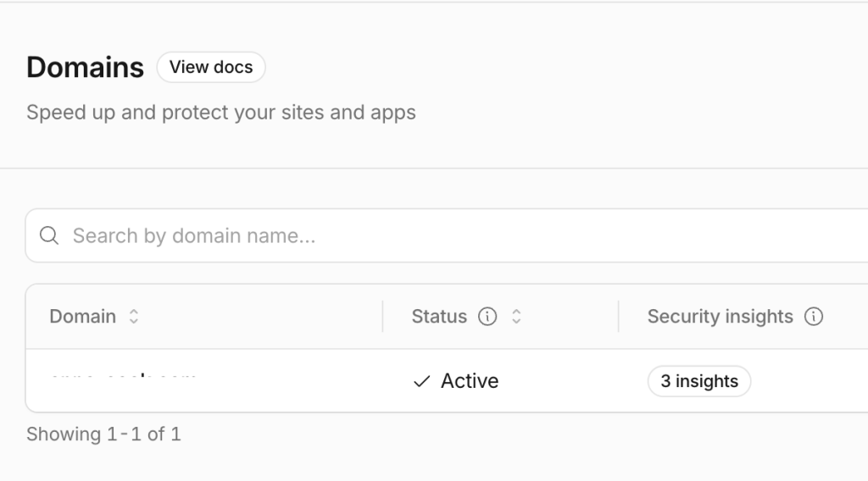868x481 pixels.
Task: Click the Search by domain name field
Action: 446,235
